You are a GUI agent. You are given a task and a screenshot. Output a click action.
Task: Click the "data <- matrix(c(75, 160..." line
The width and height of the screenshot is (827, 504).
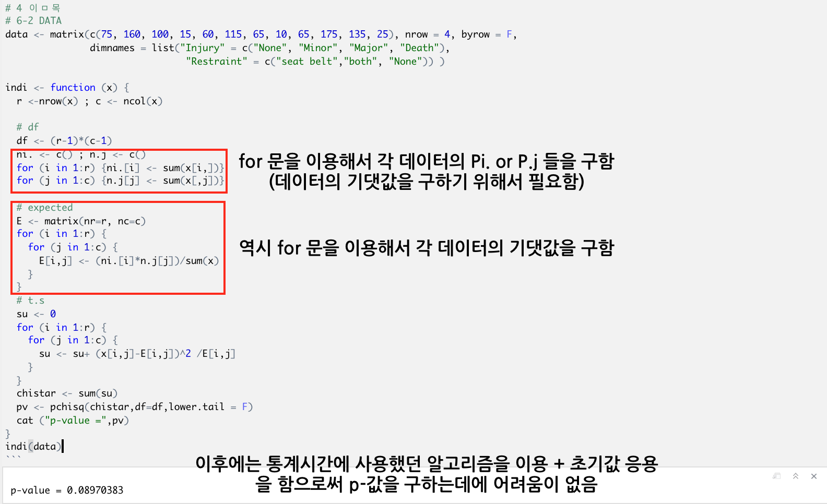coord(261,34)
